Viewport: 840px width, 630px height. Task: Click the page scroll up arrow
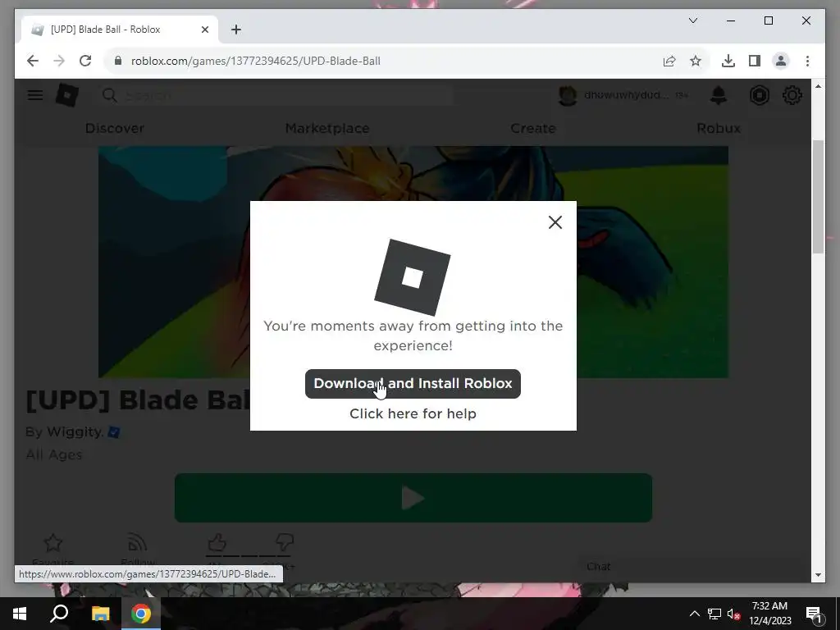click(x=818, y=86)
